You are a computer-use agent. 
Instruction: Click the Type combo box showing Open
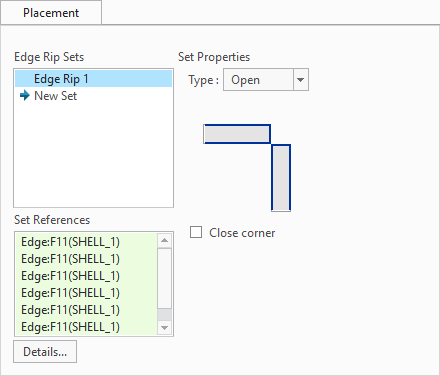[266, 80]
